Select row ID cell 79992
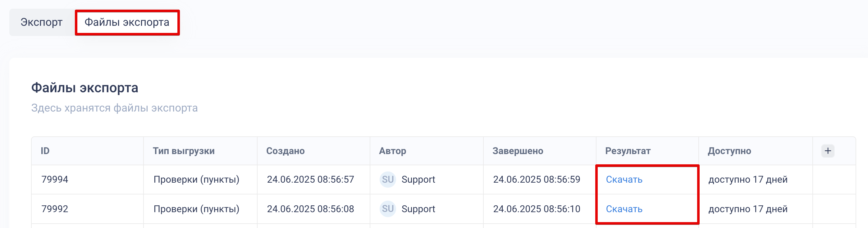 point(55,209)
